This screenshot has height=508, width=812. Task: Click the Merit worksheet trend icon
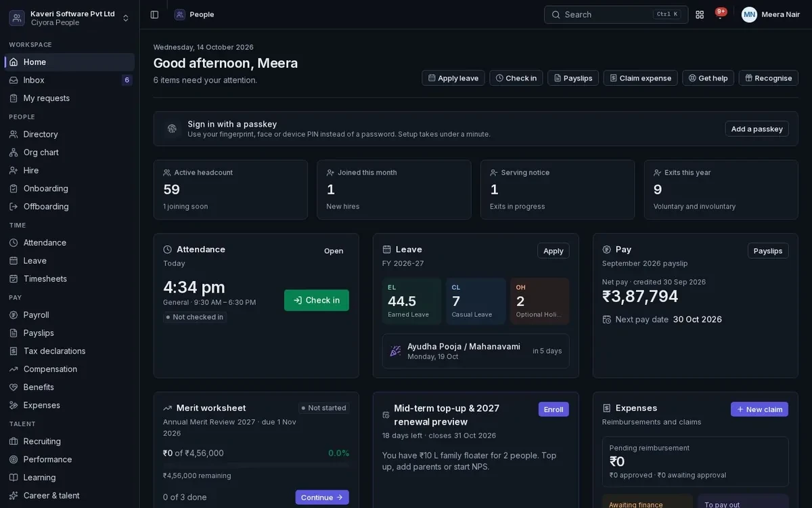pos(168,408)
